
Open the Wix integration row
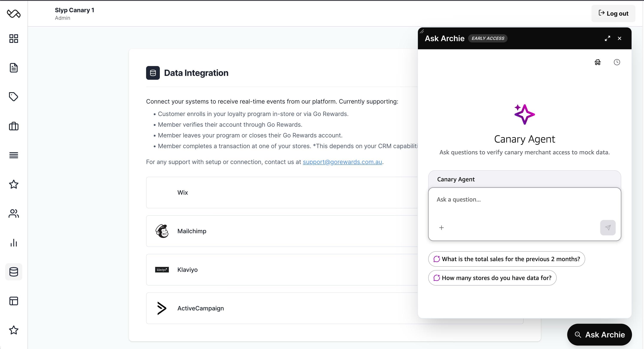pos(282,192)
